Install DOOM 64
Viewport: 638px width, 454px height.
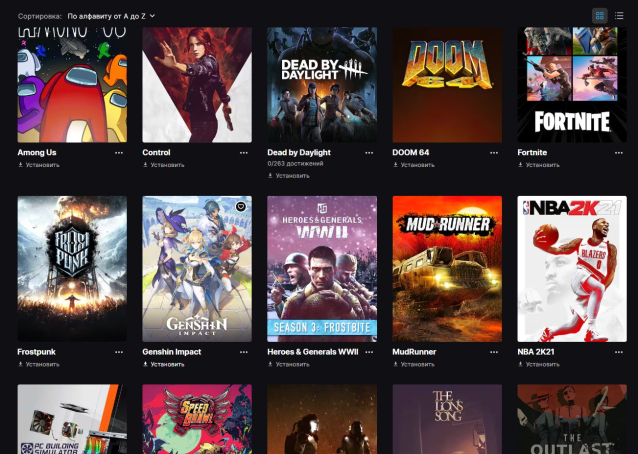tap(414, 165)
